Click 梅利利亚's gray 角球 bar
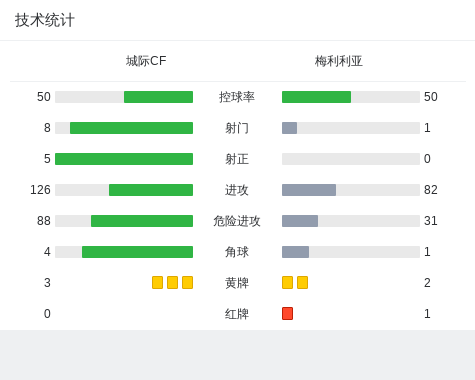The height and width of the screenshot is (380, 475). click(x=295, y=252)
